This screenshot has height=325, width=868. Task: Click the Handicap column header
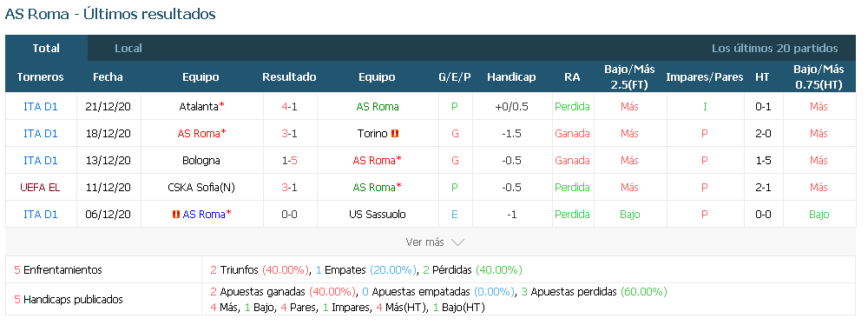pos(511,77)
